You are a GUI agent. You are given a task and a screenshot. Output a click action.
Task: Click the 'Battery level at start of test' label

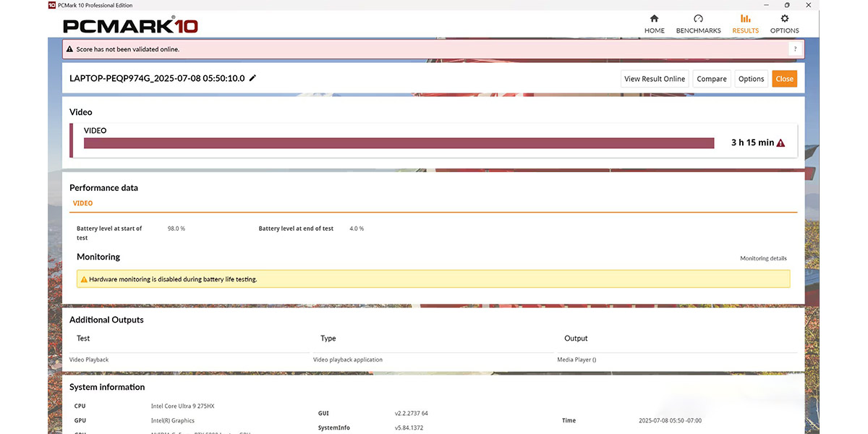click(109, 233)
